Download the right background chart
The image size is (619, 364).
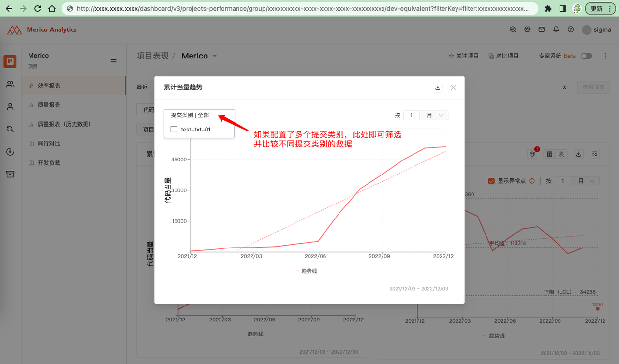pyautogui.click(x=578, y=154)
